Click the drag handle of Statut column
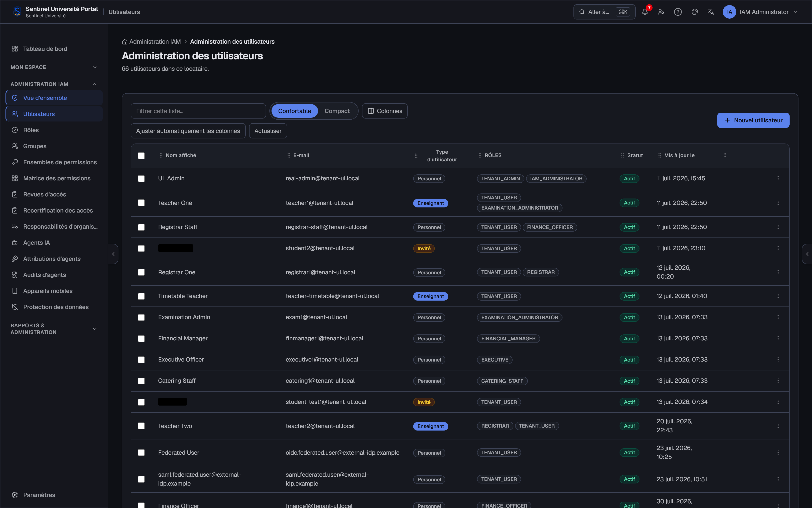The height and width of the screenshot is (508, 812). 622,155
